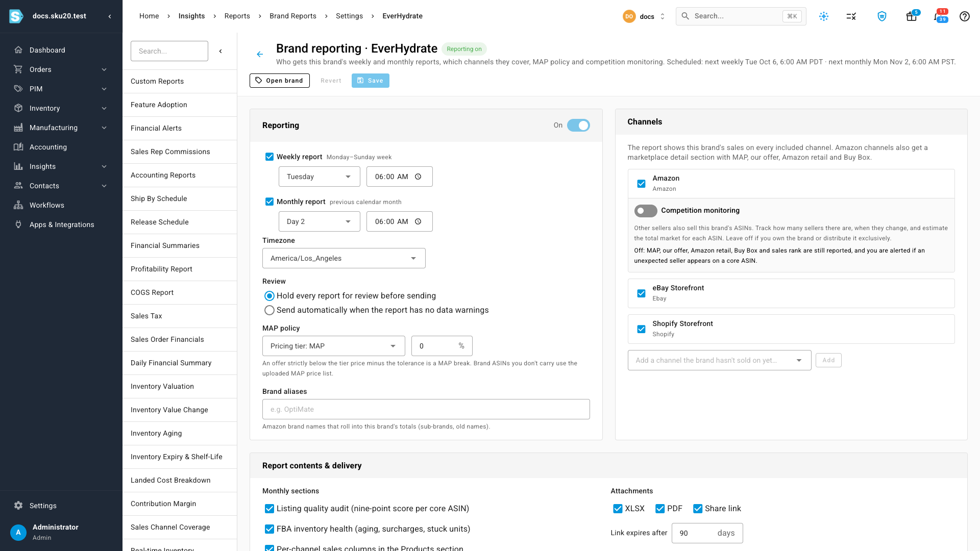Open the checklist tasks icon in header
The width and height of the screenshot is (980, 551).
851,16
